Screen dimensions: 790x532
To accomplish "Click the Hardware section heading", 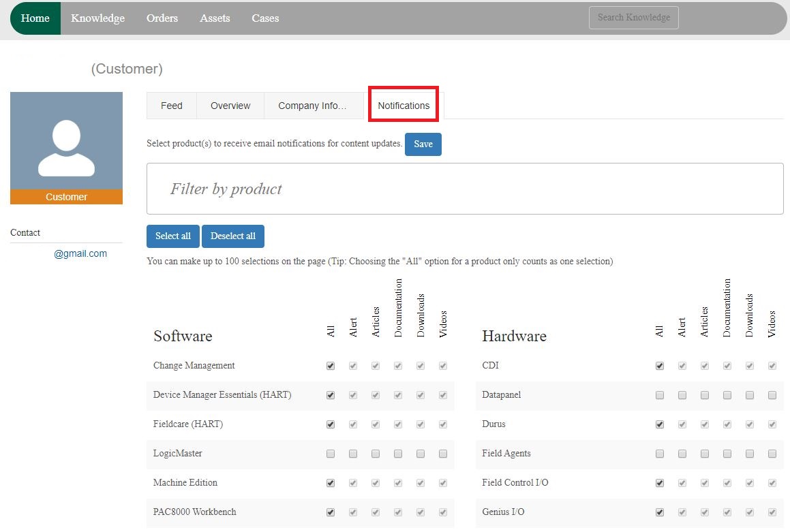I will 514,336.
